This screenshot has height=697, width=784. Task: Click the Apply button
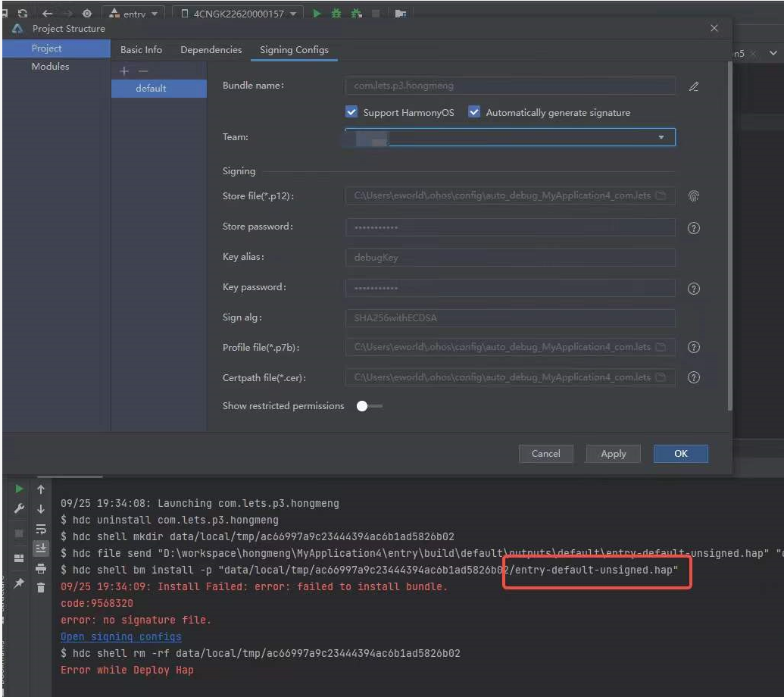(613, 454)
